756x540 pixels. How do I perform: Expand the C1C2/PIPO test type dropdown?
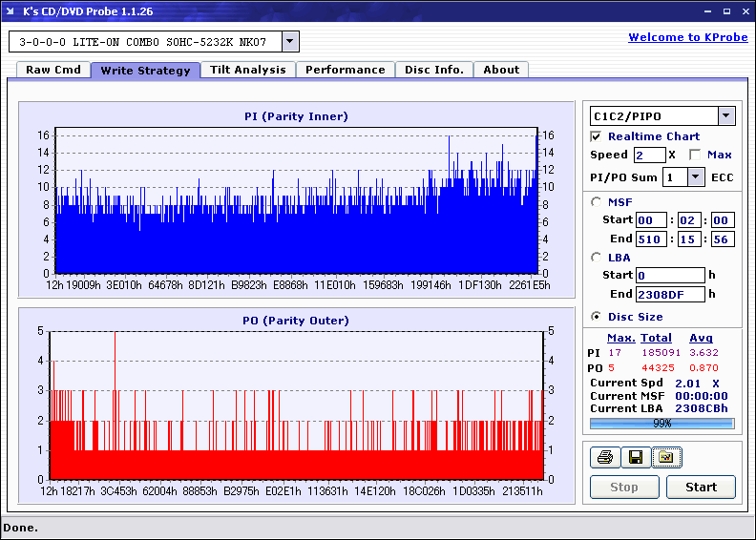725,115
